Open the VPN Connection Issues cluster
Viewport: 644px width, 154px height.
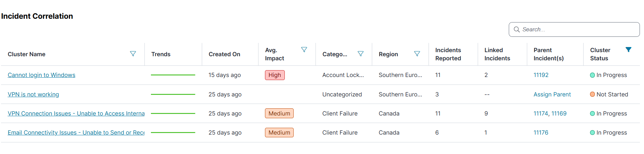(76, 113)
